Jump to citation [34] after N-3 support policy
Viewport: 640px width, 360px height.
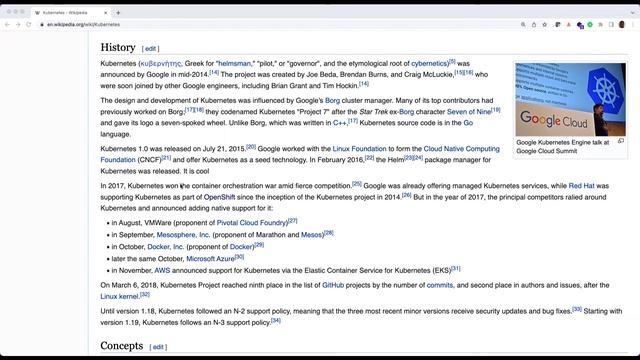click(x=276, y=321)
